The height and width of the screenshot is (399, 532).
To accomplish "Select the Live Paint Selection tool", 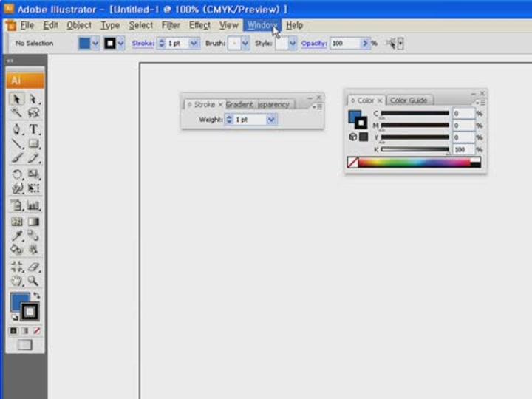I will (33, 250).
